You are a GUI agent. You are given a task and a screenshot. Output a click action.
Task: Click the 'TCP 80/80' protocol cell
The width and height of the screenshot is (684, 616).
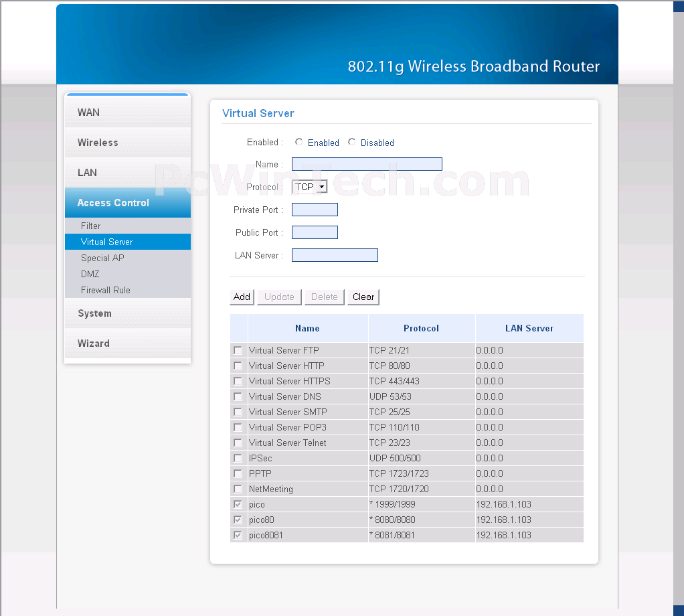422,366
